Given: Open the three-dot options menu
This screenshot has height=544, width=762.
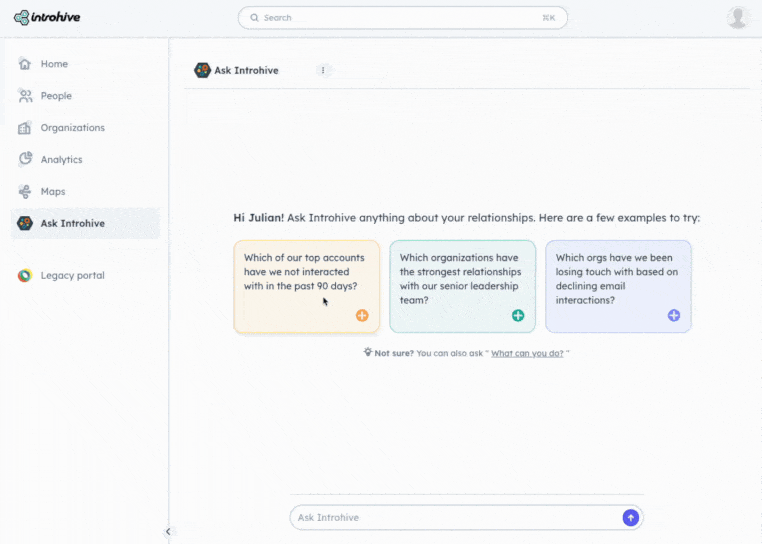Looking at the screenshot, I should (323, 70).
